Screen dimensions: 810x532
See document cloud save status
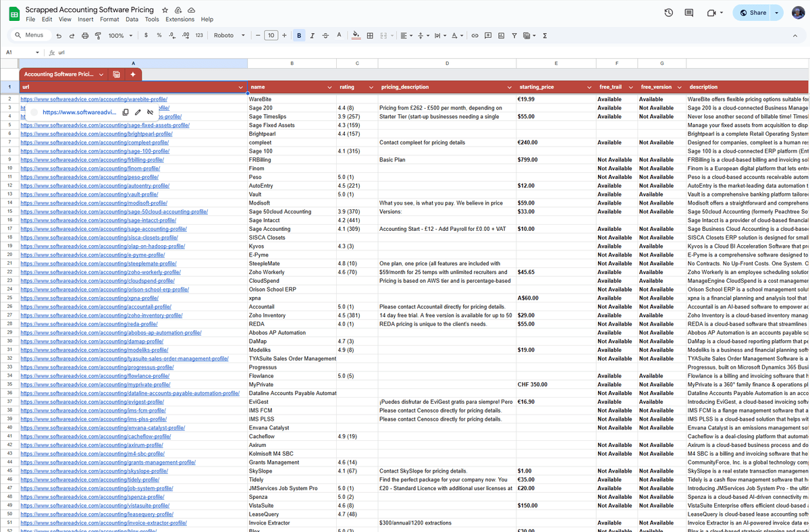pos(191,11)
